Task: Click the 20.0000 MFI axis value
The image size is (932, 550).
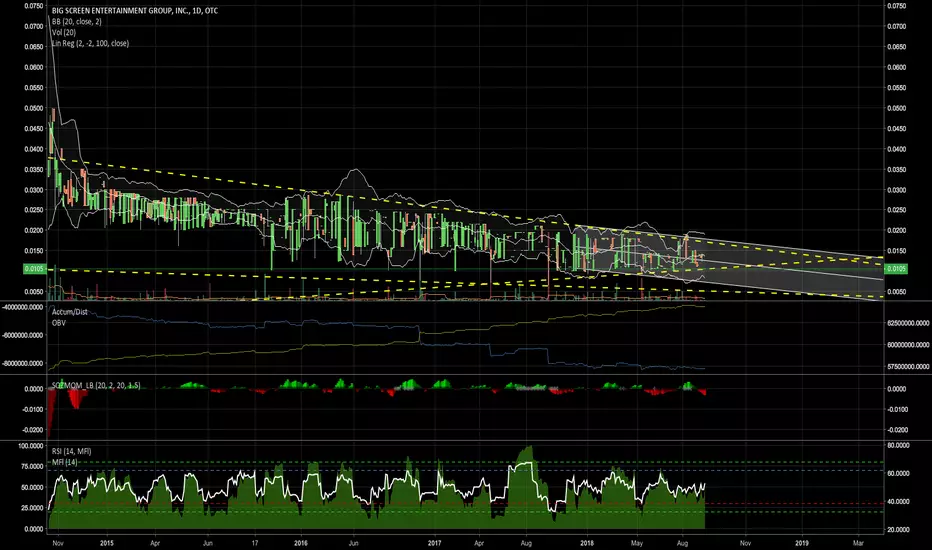Action: (x=898, y=529)
